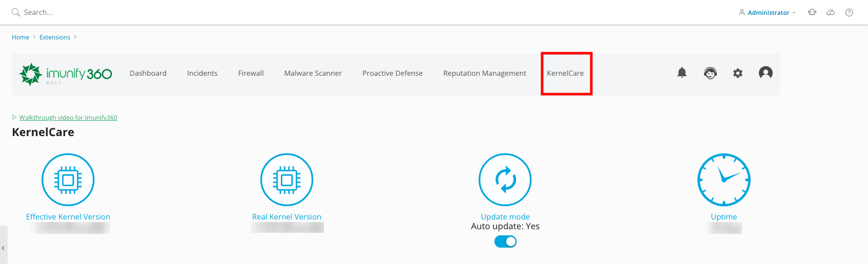Click the Update mode label
Image resolution: width=868 pixels, height=264 pixels.
pos(505,217)
